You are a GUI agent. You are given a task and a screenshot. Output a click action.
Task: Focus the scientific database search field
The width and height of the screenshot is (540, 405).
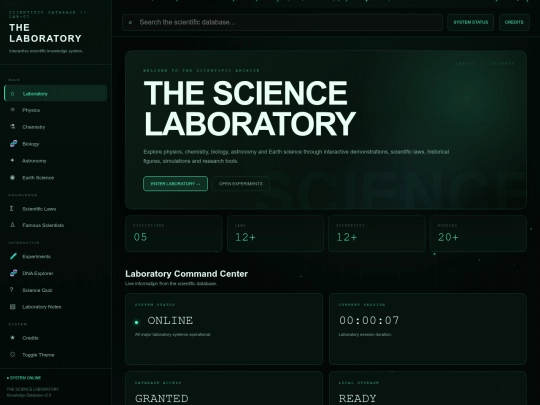tap(282, 22)
